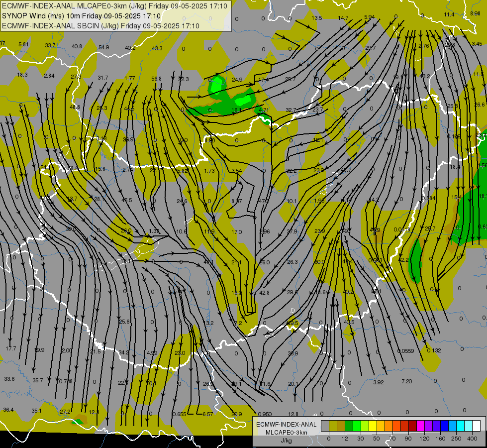Click the map value '25.7'

pos(430,228)
